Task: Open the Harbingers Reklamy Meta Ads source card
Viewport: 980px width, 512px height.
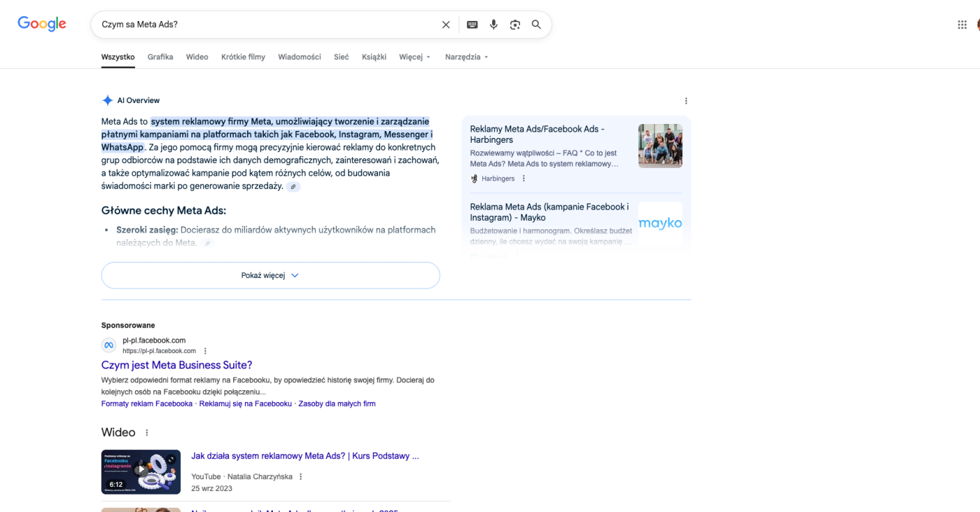Action: coord(537,134)
